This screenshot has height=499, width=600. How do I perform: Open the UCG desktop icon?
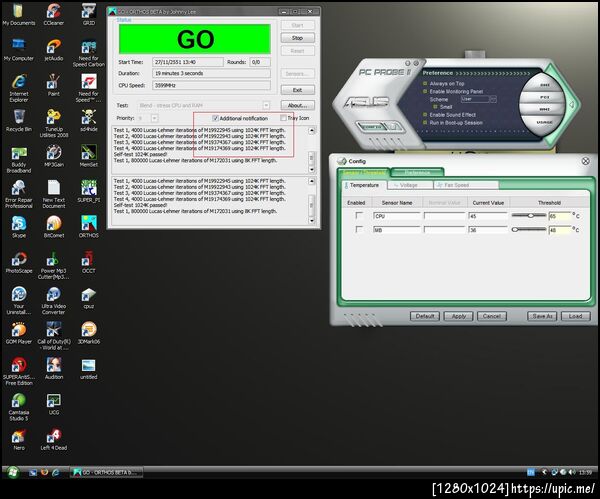click(x=54, y=404)
